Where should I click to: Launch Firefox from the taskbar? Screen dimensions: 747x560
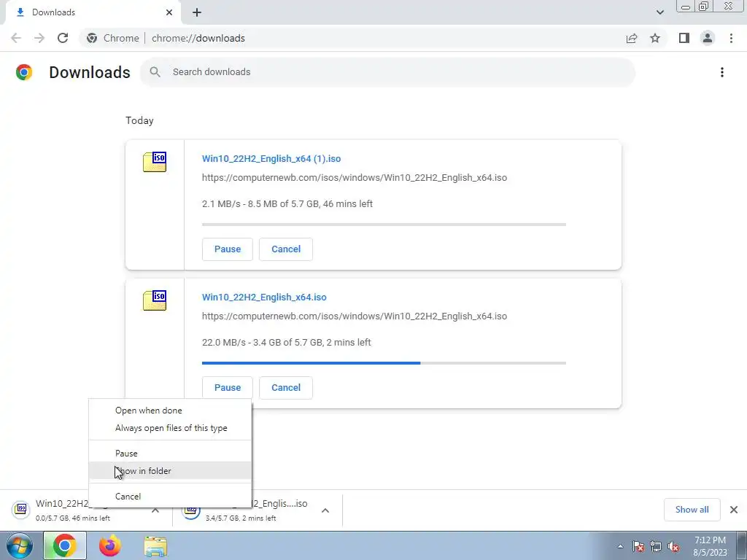110,545
